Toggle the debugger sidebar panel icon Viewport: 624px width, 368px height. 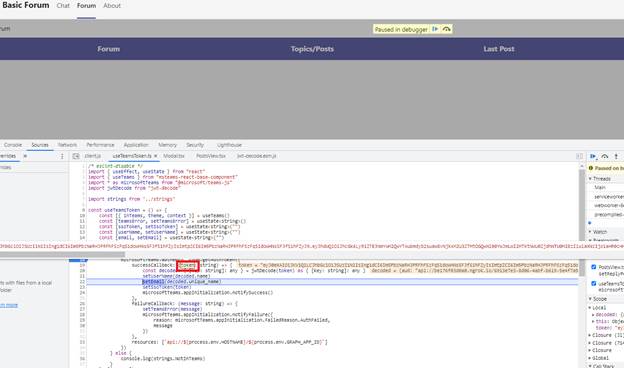pos(579,156)
